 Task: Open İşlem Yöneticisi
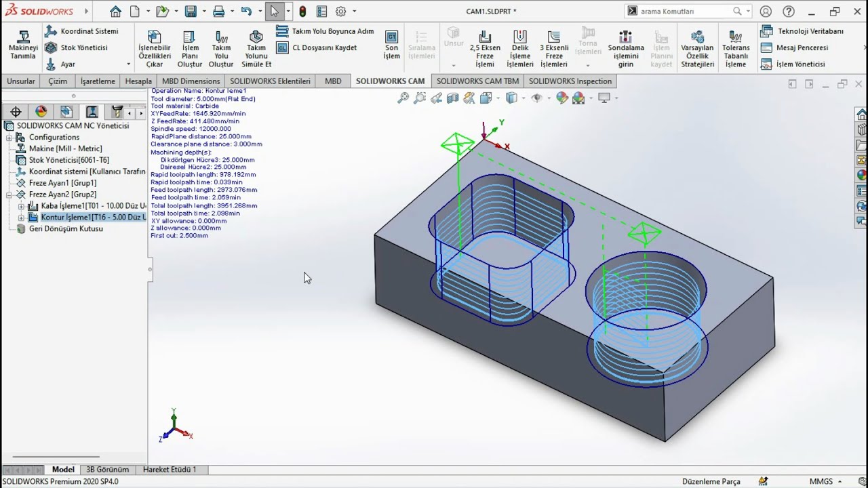coord(793,64)
